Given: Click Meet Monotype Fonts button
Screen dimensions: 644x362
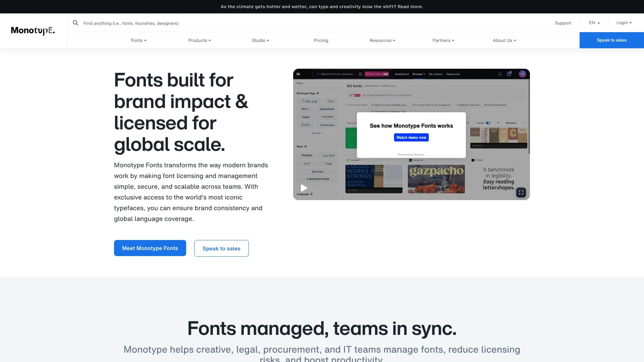Looking at the screenshot, I should (x=150, y=248).
